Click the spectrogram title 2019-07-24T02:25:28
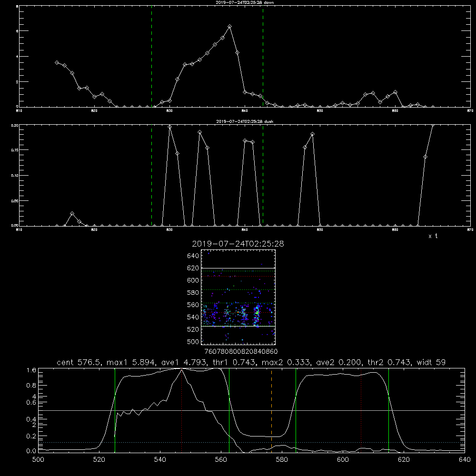The height and width of the screenshot is (476, 476). click(x=238, y=244)
